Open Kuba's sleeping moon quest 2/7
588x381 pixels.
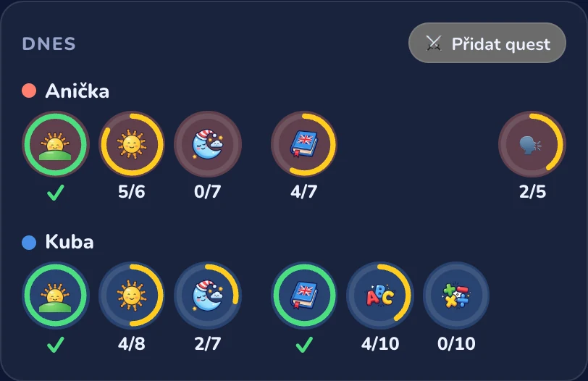coord(208,295)
